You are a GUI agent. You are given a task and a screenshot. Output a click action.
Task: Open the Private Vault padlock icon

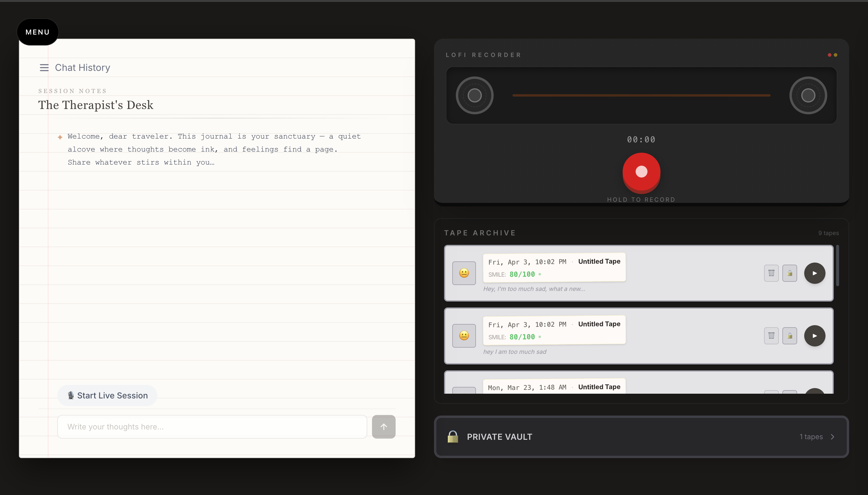[453, 437]
